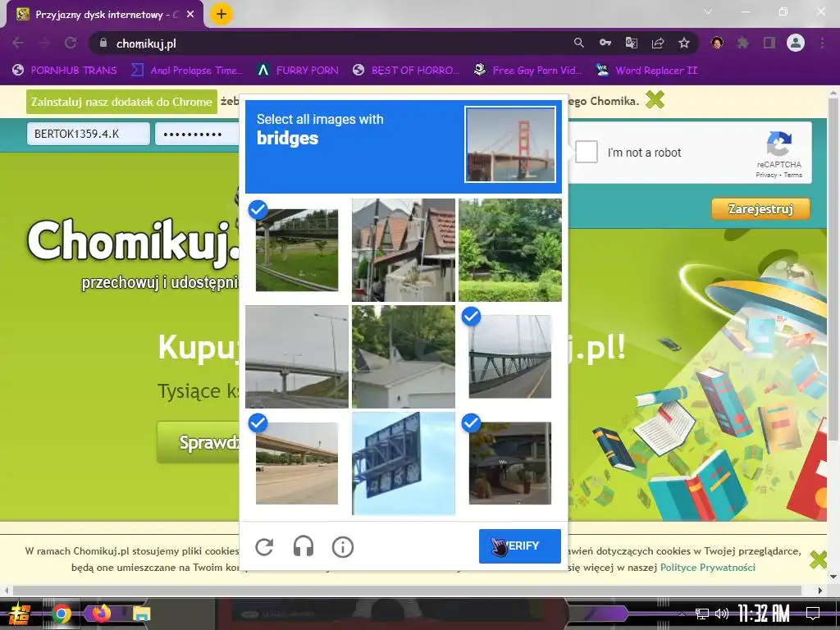Click the reCAPTCHA reload challenge icon
Viewport: 840px width, 630px height.
264,547
